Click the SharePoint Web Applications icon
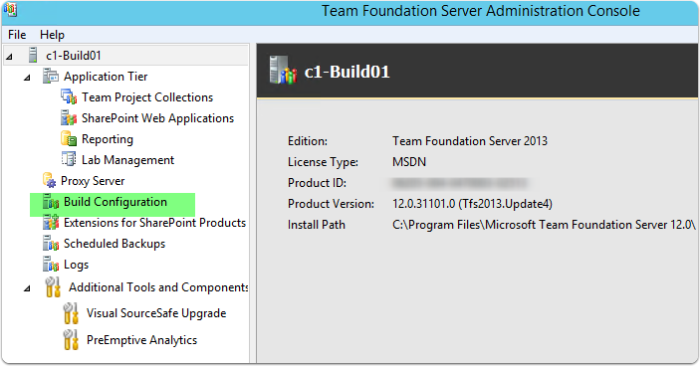This screenshot has width=700, height=366. 69,118
